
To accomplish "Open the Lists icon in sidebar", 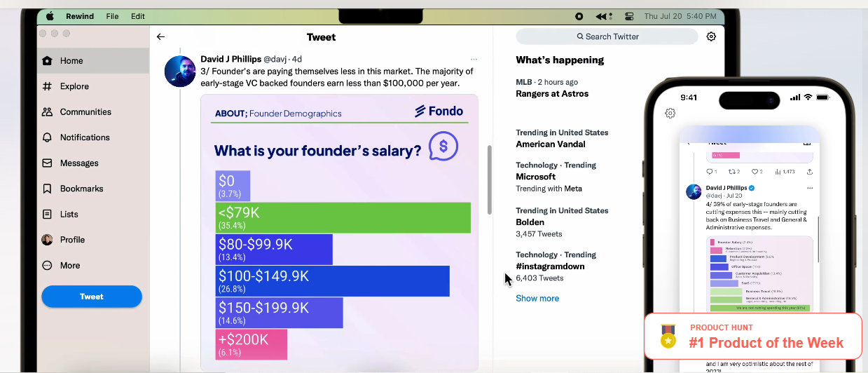I will (x=47, y=214).
